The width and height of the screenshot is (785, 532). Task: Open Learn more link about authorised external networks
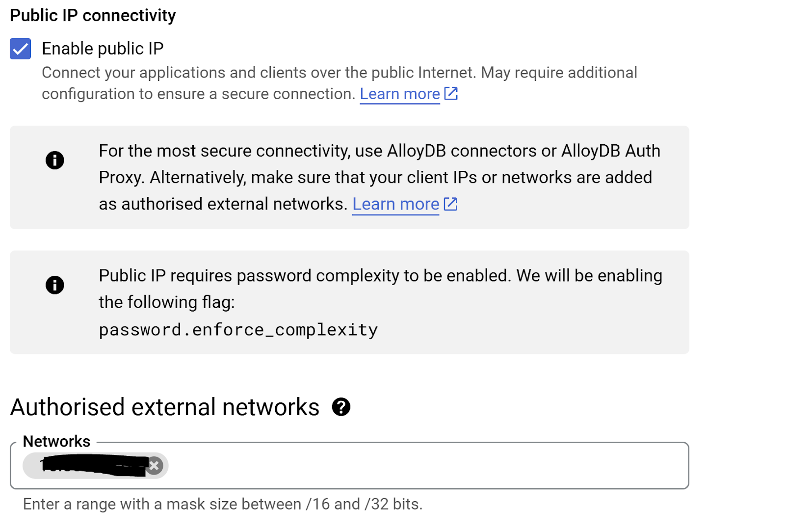[395, 204]
